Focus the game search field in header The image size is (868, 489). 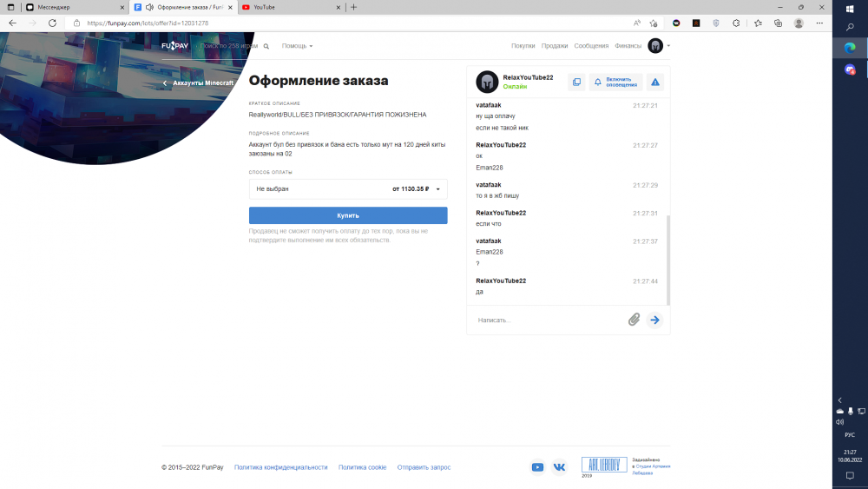[228, 46]
